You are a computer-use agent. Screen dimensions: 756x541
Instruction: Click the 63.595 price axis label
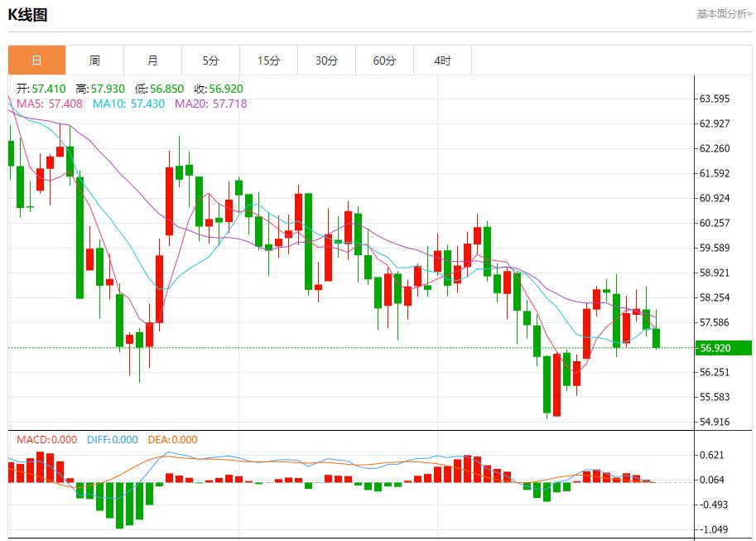coord(715,99)
